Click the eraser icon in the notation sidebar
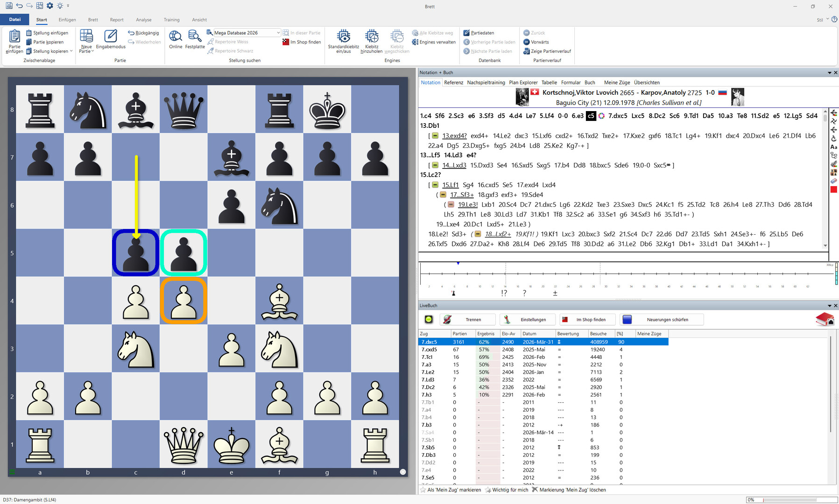 834,181
